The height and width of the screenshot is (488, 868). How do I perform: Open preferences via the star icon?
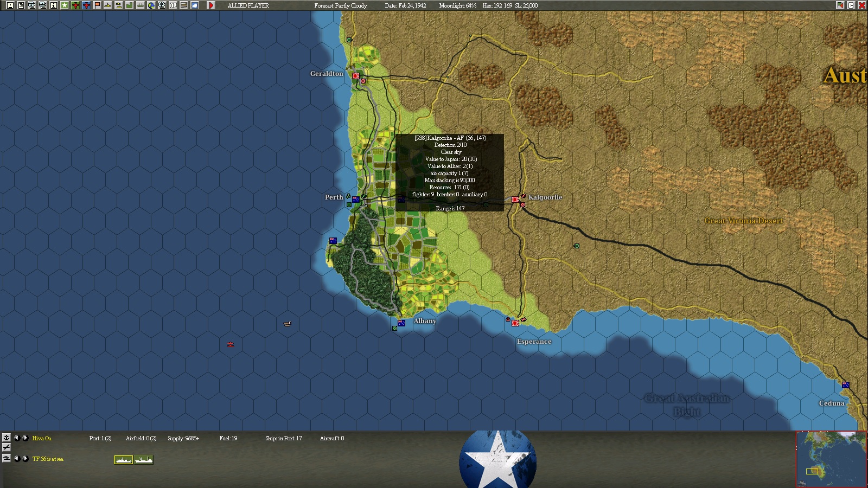point(65,5)
